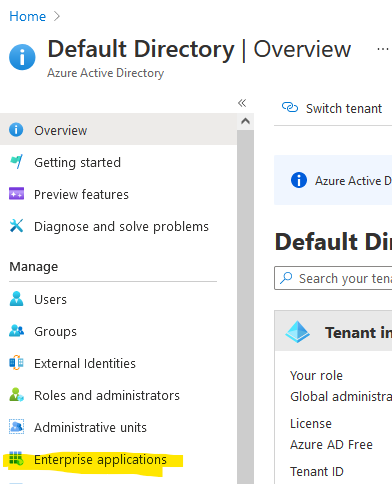Screen dimensions: 392x484
Task: Click the Manage section heading
Action: coord(34,267)
